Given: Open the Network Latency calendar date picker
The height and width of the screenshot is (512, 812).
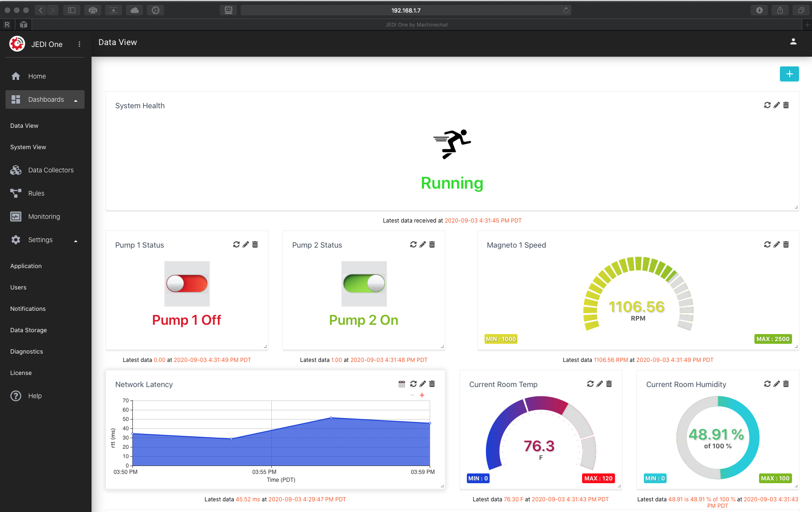Looking at the screenshot, I should pos(402,384).
